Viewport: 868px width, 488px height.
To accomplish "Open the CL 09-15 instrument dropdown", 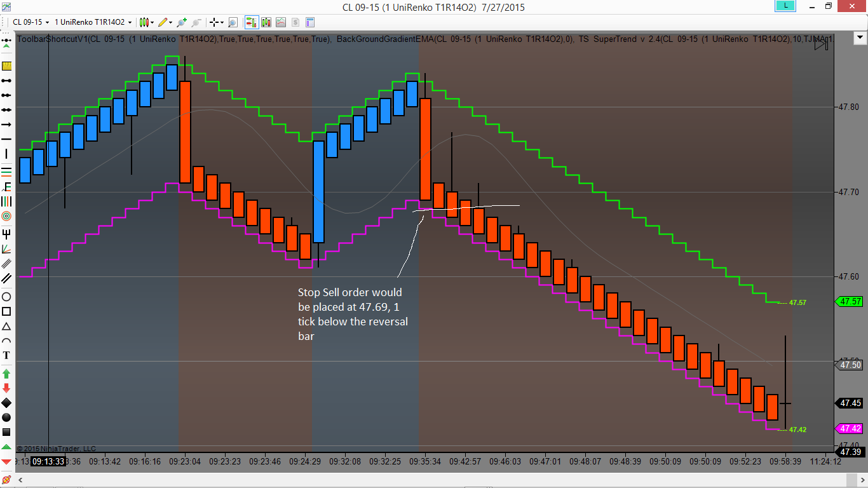I will 31,22.
